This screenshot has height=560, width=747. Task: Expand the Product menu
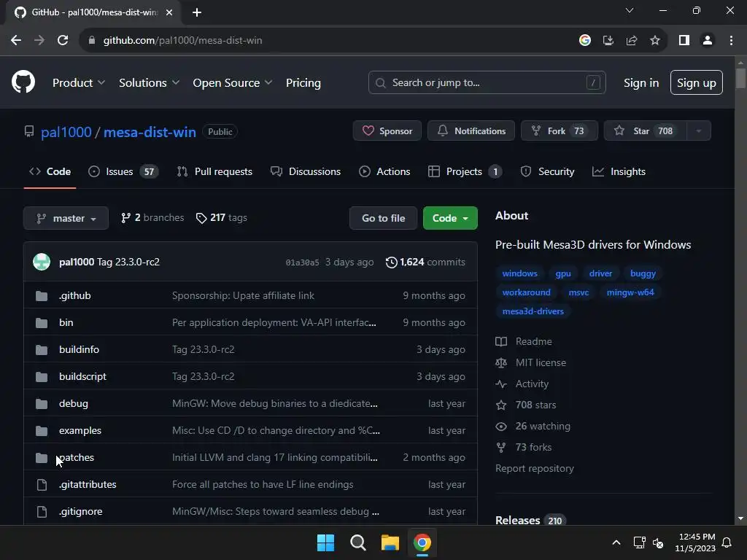79,83
